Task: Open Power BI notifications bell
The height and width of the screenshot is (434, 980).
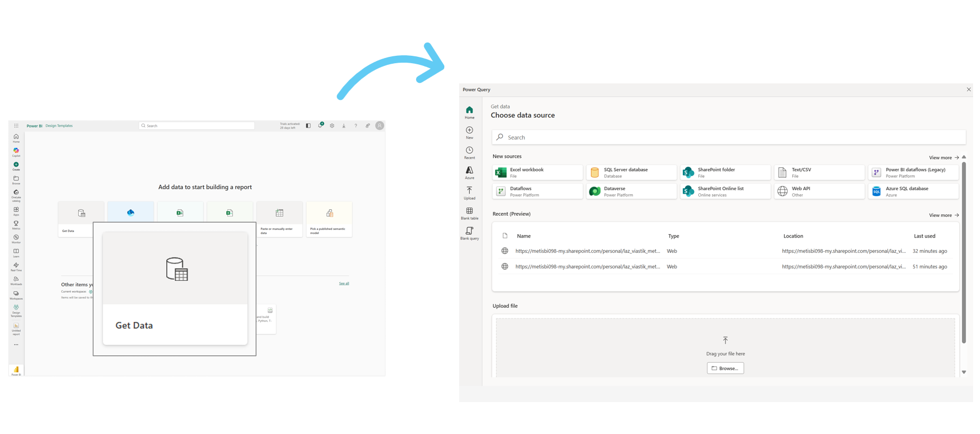Action: pos(320,126)
